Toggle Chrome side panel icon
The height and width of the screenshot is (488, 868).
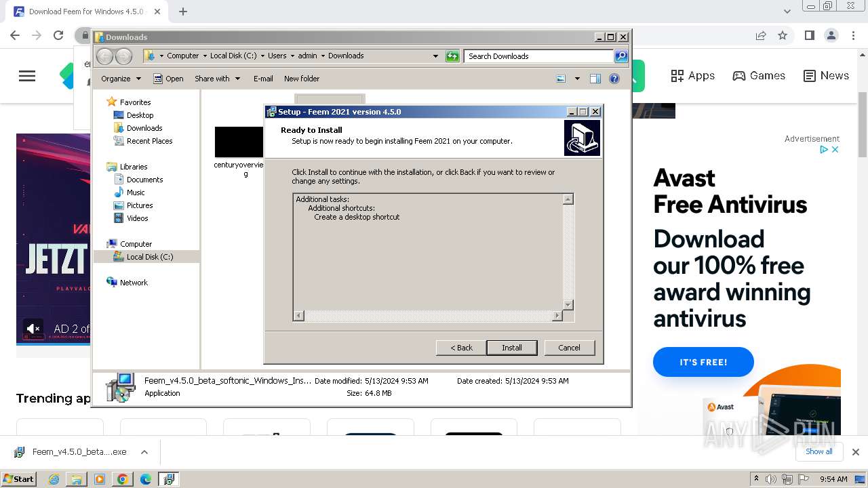point(810,35)
